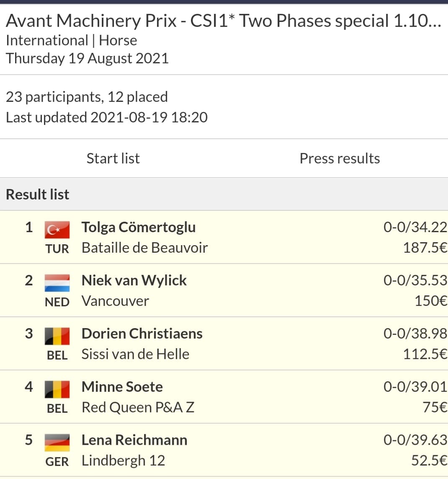Viewport: 448px width, 479px height.
Task: Open horse Vancouver details
Action: point(116,301)
